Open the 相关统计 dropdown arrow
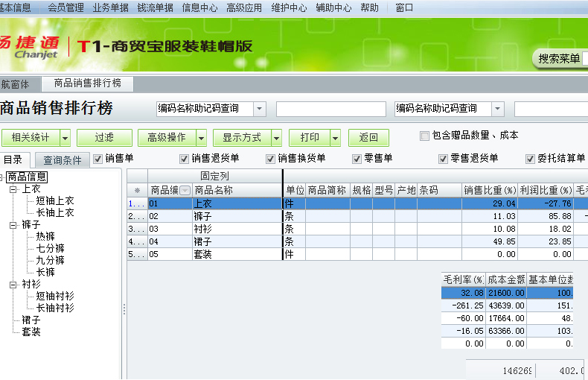The height and width of the screenshot is (380, 588). coord(65,138)
